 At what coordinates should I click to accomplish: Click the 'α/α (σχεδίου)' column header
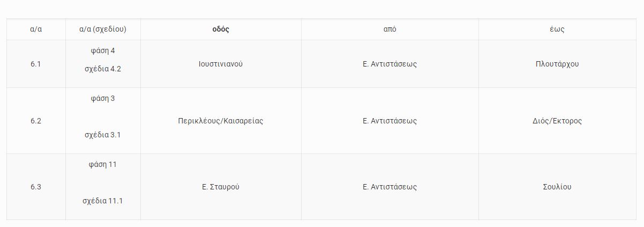click(103, 30)
